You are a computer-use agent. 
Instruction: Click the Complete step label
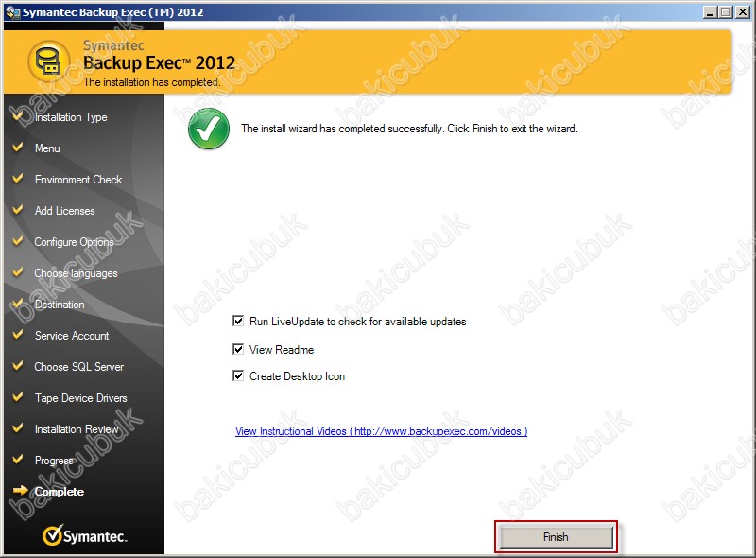(x=60, y=492)
